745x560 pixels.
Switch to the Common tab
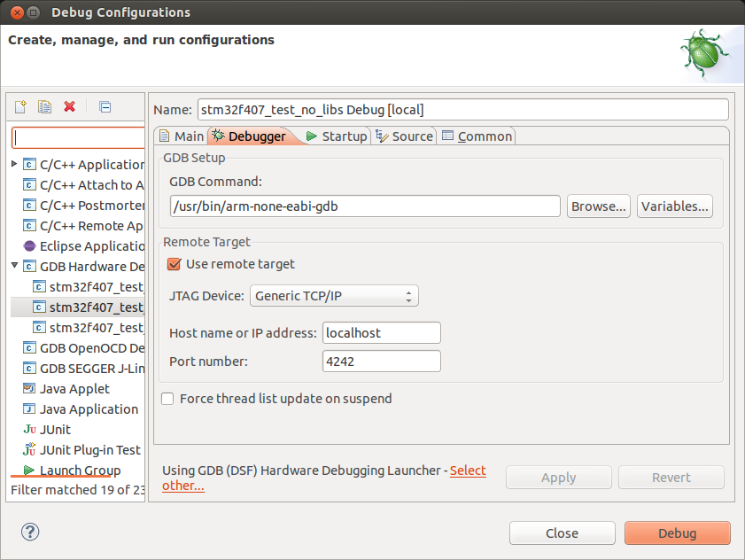point(477,136)
